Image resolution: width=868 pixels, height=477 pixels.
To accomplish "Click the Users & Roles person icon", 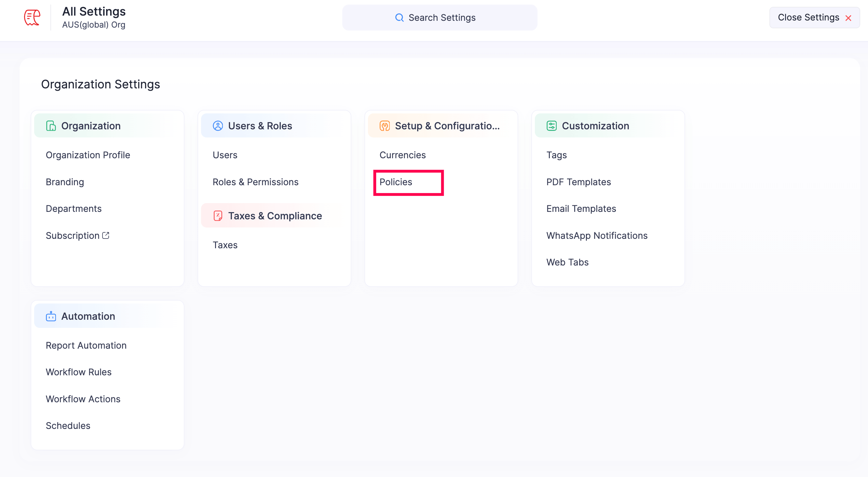I will (x=218, y=126).
